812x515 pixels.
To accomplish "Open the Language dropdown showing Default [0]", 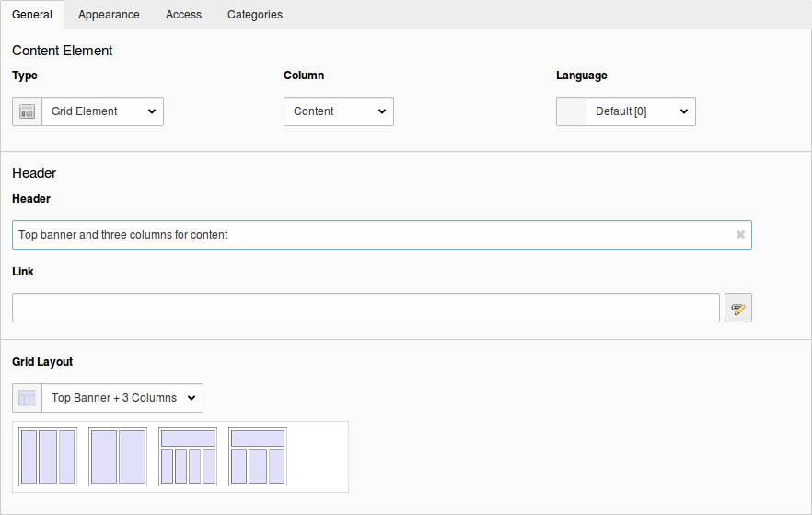I will pos(640,111).
